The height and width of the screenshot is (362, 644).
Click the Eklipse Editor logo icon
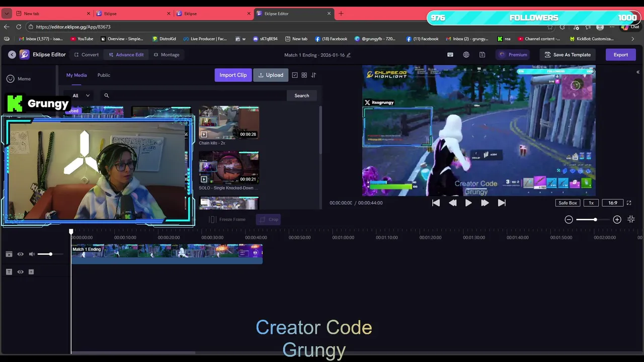pyautogui.click(x=24, y=54)
